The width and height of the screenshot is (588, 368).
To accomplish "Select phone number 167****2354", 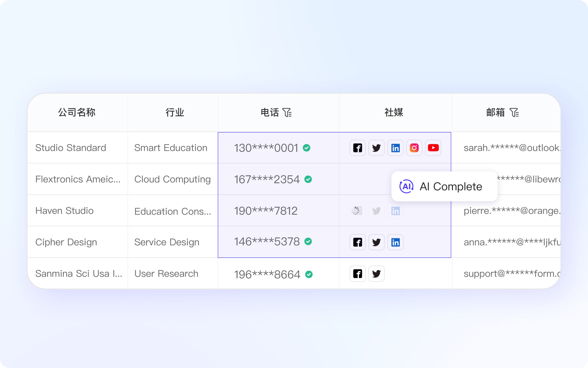I will pos(267,180).
